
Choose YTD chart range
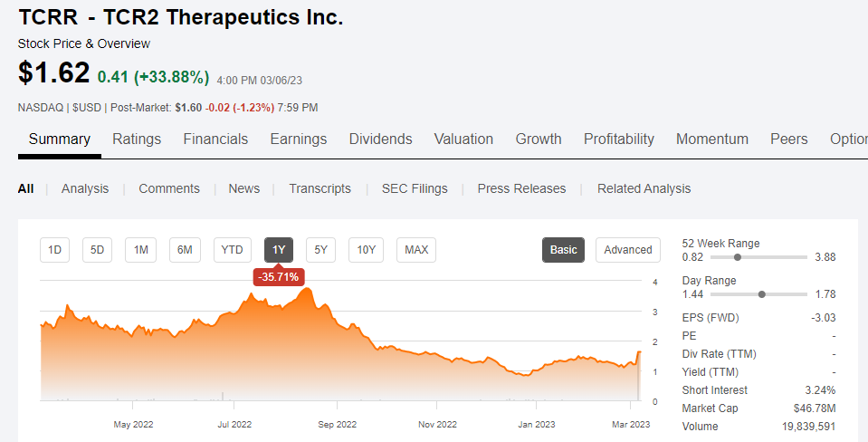coord(233,250)
